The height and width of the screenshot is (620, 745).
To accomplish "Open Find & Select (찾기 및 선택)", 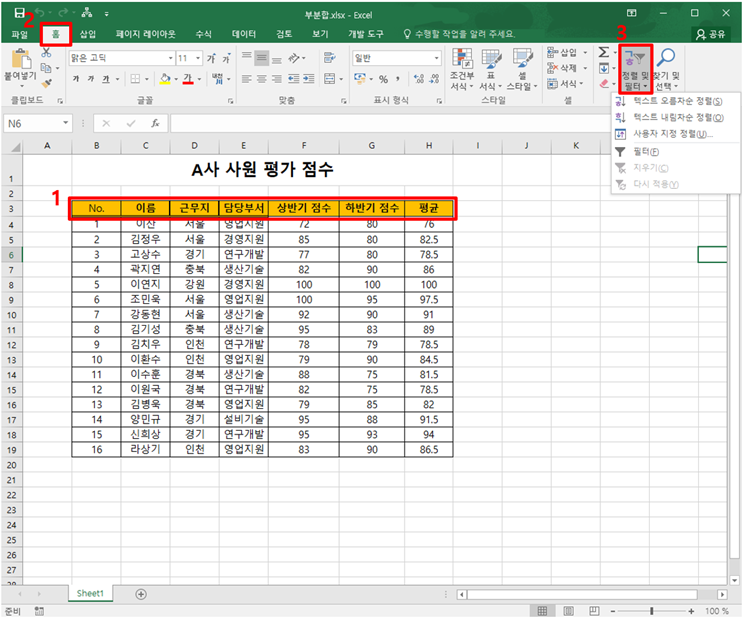I will (666, 70).
